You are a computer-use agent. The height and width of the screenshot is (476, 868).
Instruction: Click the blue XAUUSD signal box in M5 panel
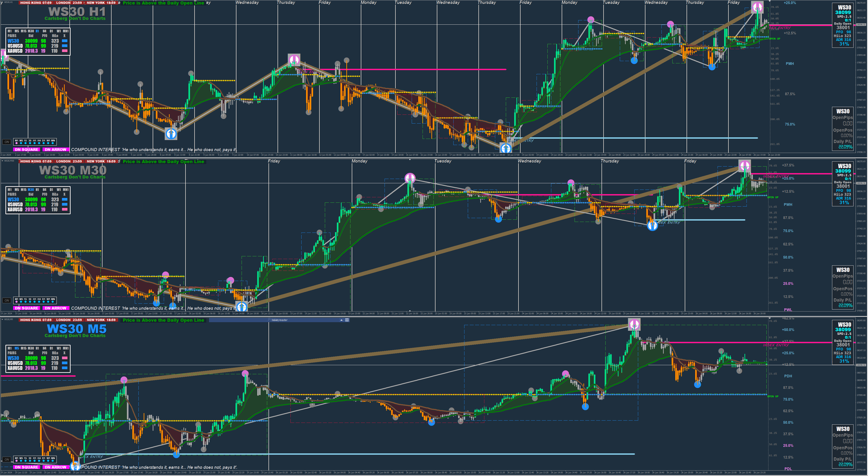pos(65,368)
